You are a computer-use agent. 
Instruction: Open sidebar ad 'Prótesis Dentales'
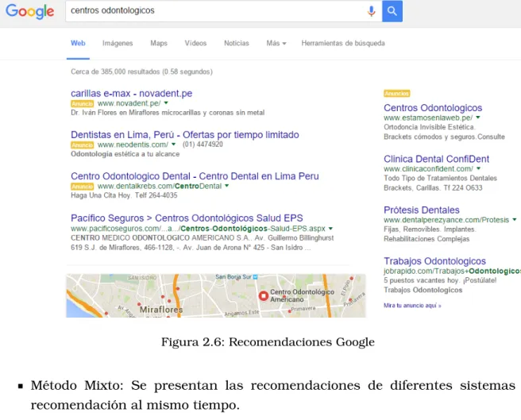coord(422,210)
